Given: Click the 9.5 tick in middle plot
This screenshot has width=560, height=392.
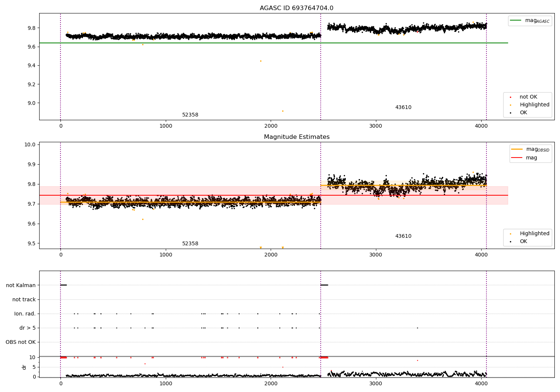Looking at the screenshot, I should pos(31,244).
